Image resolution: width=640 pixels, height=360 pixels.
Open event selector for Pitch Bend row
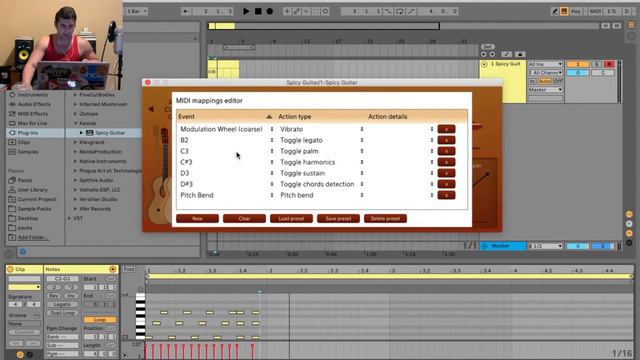point(272,195)
